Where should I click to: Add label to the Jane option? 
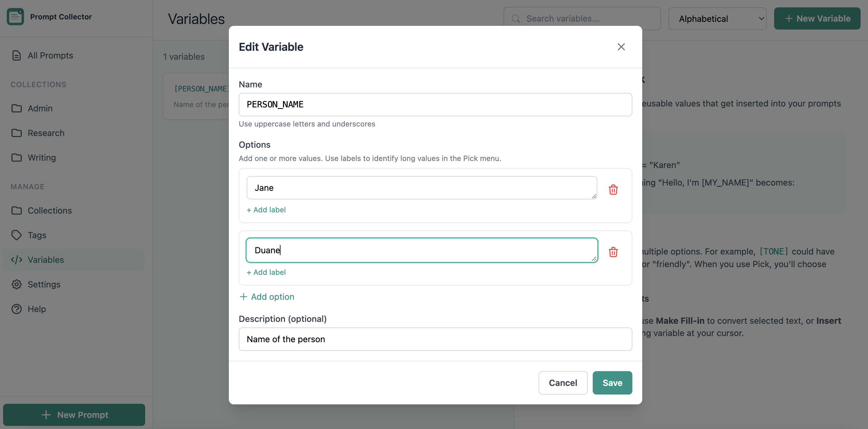point(266,210)
